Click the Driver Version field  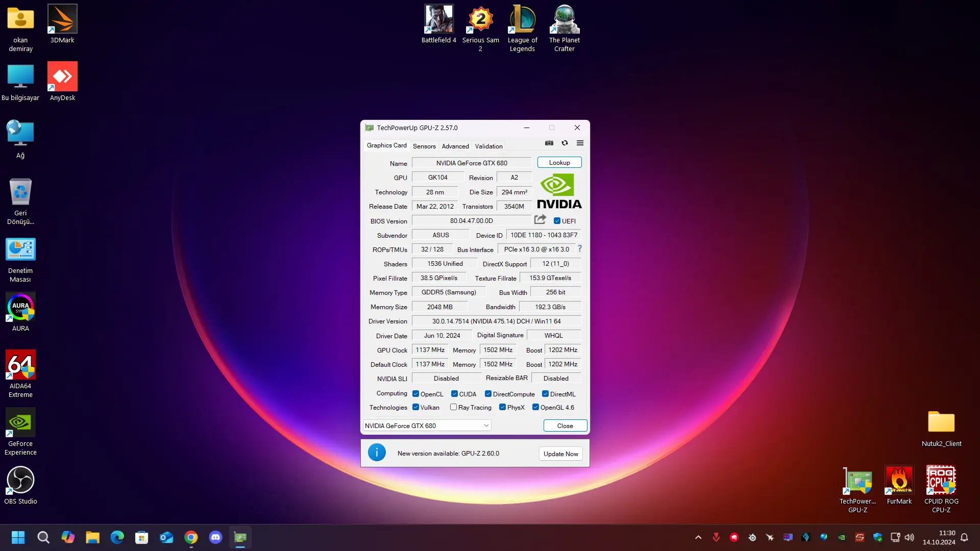coord(496,321)
